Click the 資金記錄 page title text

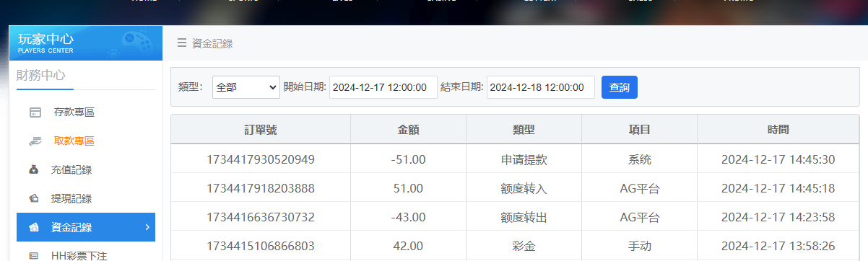212,43
